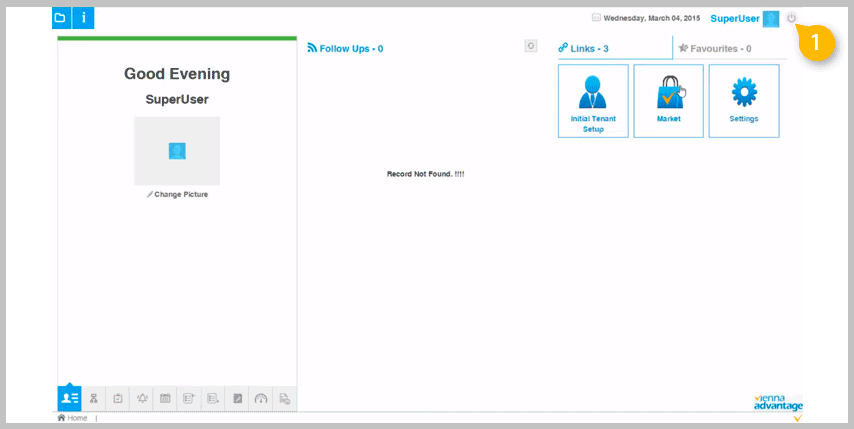Click the 'Record Not Found. !!!!' message
Image resolution: width=854 pixels, height=429 pixels.
pyautogui.click(x=425, y=174)
